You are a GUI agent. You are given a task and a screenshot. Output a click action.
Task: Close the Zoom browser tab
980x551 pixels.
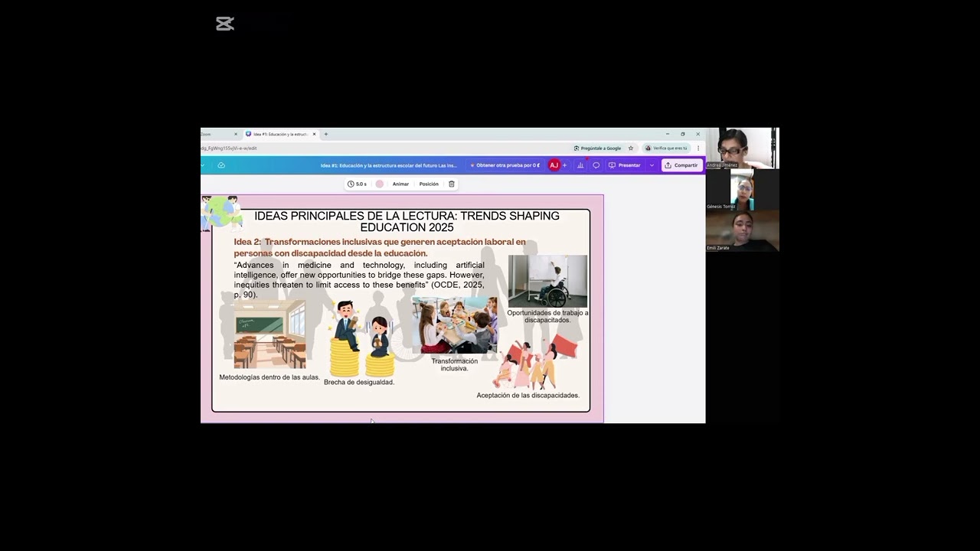coord(236,134)
